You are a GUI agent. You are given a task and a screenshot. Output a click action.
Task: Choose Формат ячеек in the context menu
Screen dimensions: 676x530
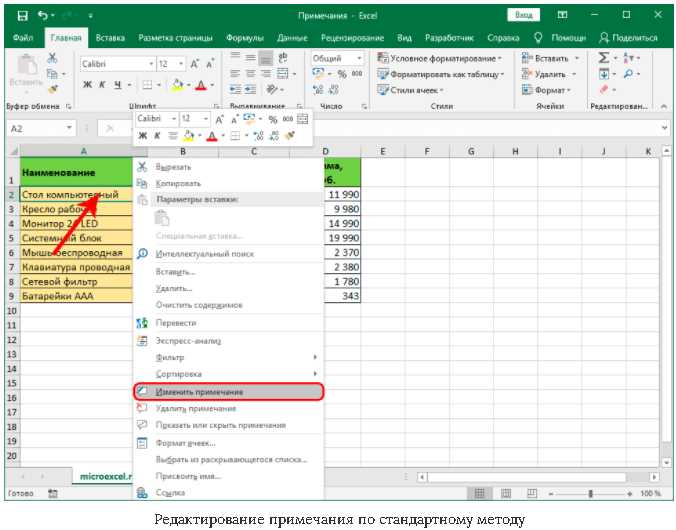tap(228, 443)
